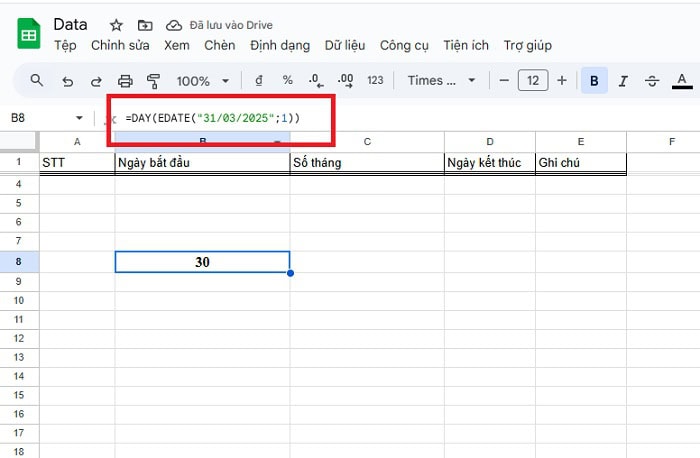Click the increase font size plus button

pos(562,81)
